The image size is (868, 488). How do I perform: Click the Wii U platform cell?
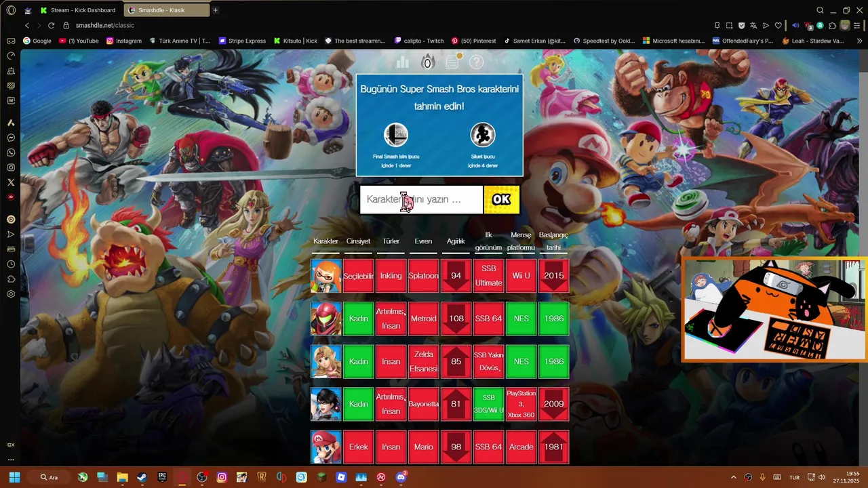(521, 276)
